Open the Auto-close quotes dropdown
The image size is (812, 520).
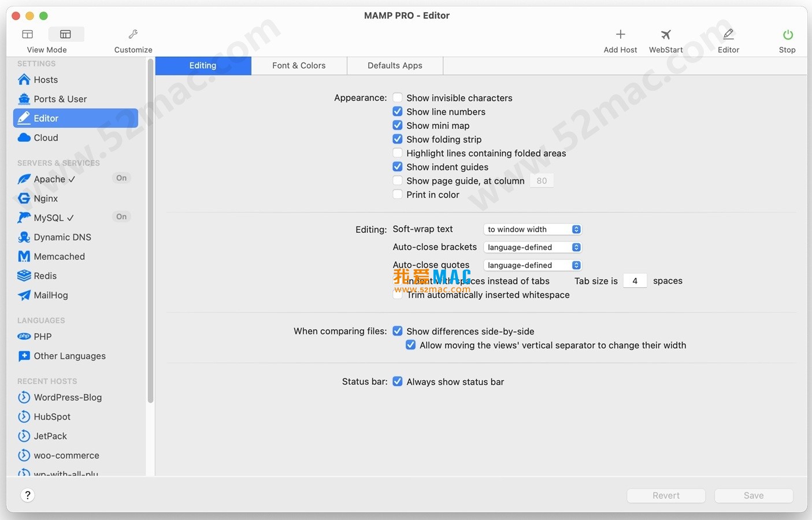(532, 265)
